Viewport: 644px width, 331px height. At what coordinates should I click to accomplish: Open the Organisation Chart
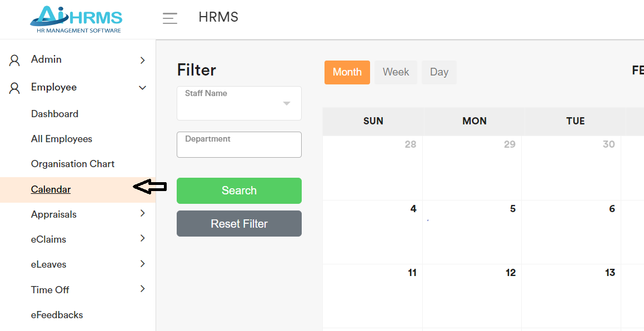point(72,163)
